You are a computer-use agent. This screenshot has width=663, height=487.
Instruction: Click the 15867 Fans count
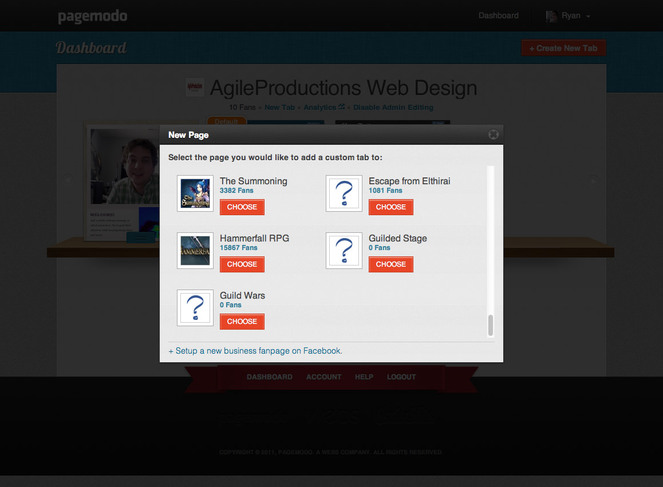(x=238, y=248)
